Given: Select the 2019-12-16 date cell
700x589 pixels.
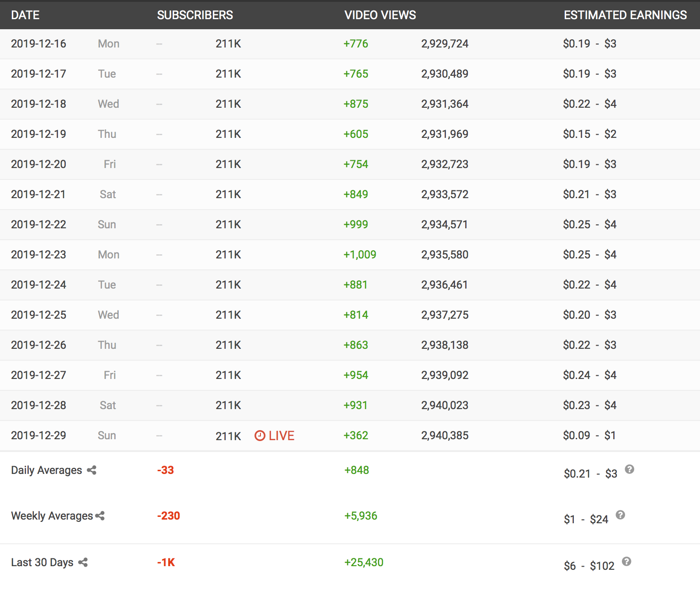Looking at the screenshot, I should tap(38, 44).
